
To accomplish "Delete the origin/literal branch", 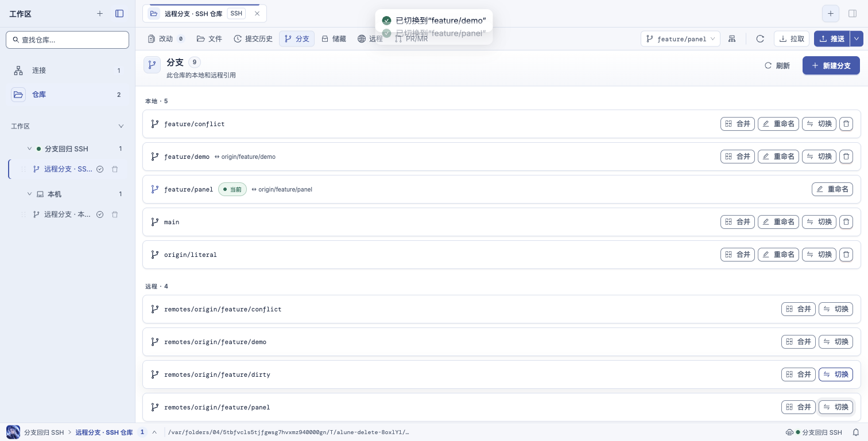I will pos(846,255).
